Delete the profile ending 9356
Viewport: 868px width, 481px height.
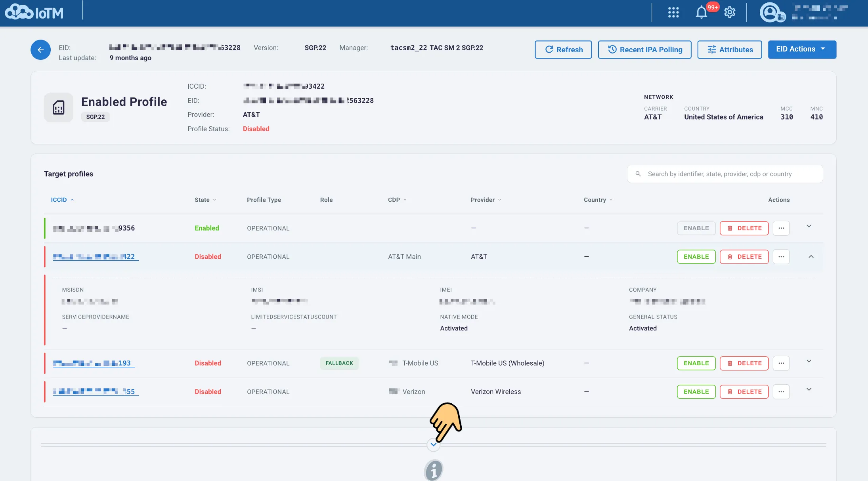click(x=744, y=228)
